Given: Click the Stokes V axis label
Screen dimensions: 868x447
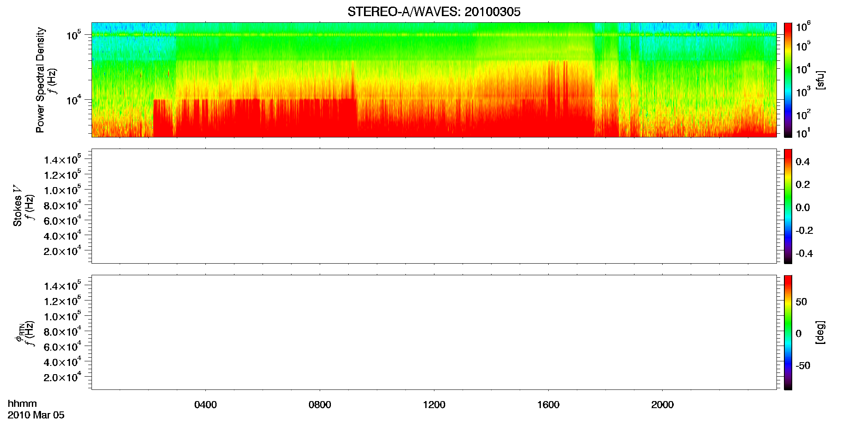Looking at the screenshot, I should (17, 206).
